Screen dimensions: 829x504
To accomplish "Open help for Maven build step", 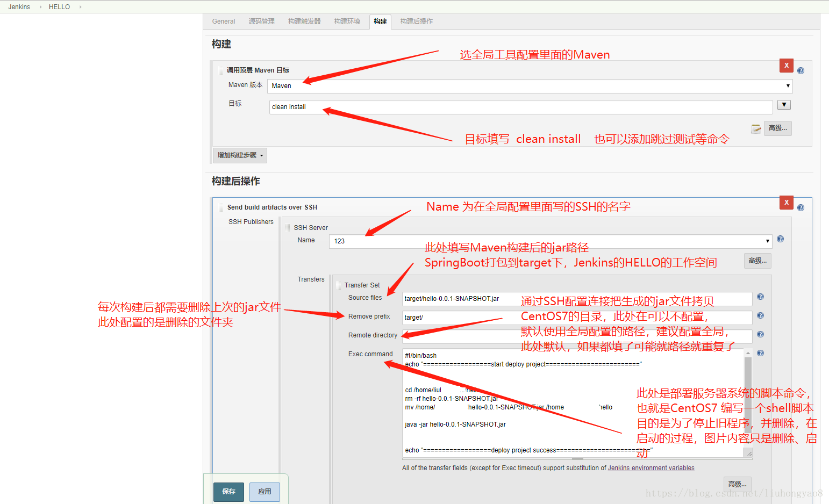I will pos(801,70).
